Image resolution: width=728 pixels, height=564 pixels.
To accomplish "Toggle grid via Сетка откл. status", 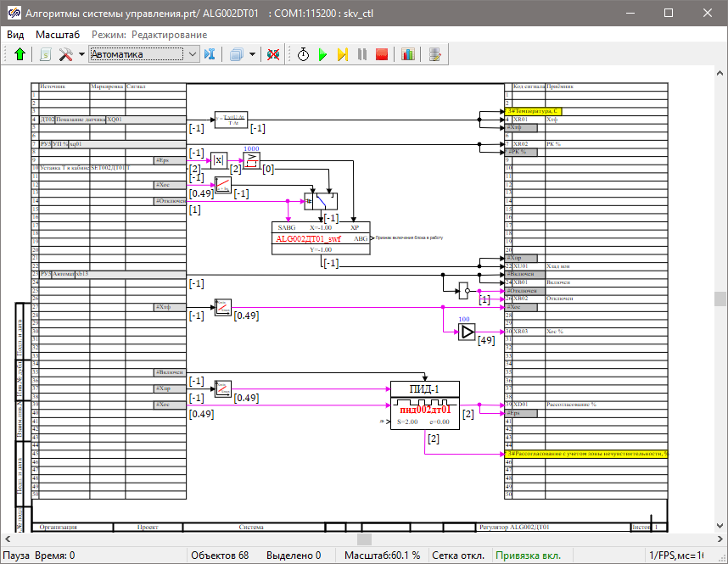I will [459, 556].
